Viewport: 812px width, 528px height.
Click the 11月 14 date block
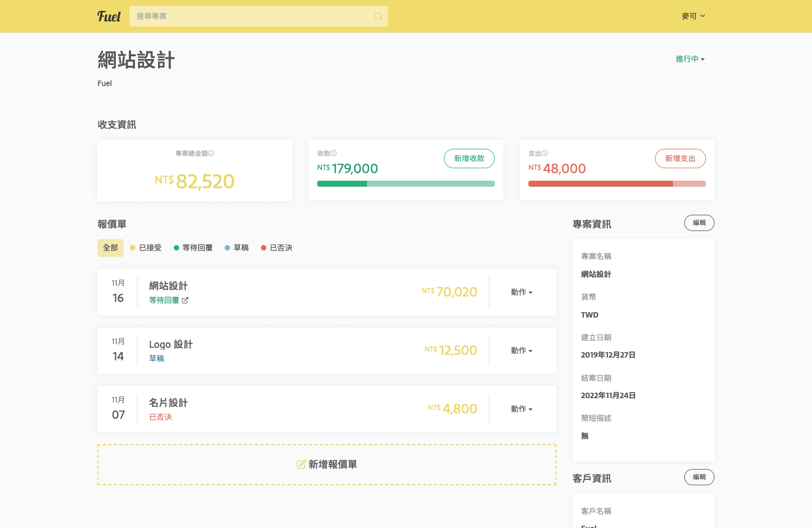point(118,350)
